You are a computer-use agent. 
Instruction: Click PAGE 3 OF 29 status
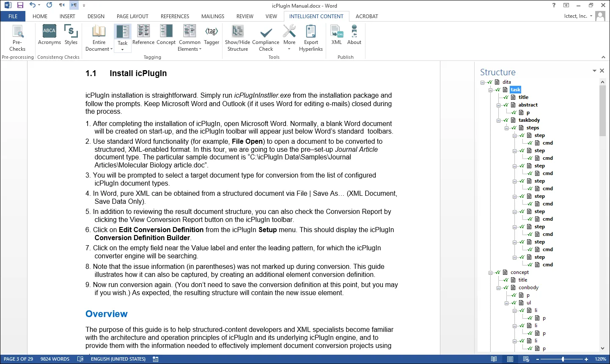[19, 359]
